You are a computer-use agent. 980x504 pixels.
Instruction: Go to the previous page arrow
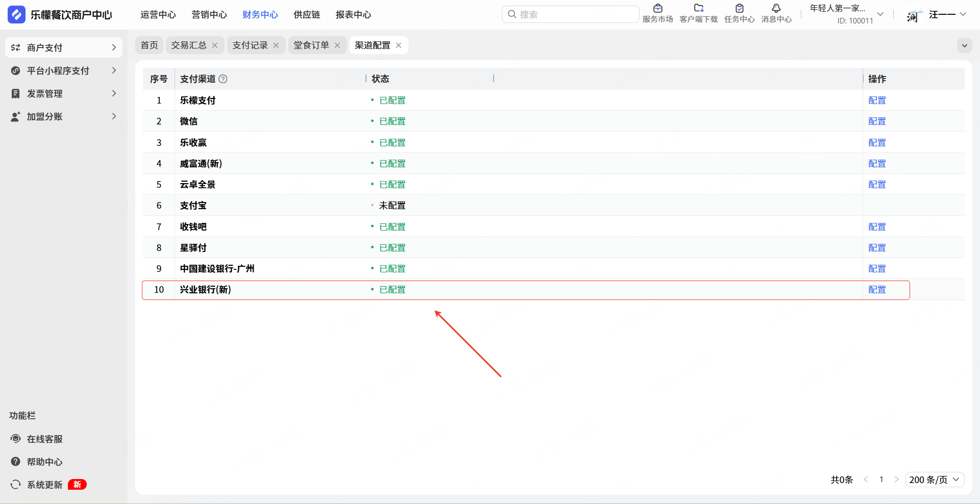click(x=866, y=480)
